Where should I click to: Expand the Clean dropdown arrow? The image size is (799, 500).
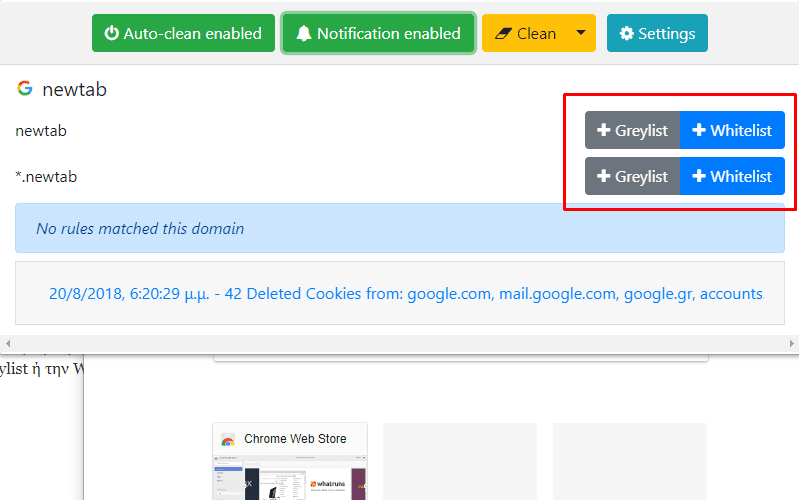tap(581, 33)
